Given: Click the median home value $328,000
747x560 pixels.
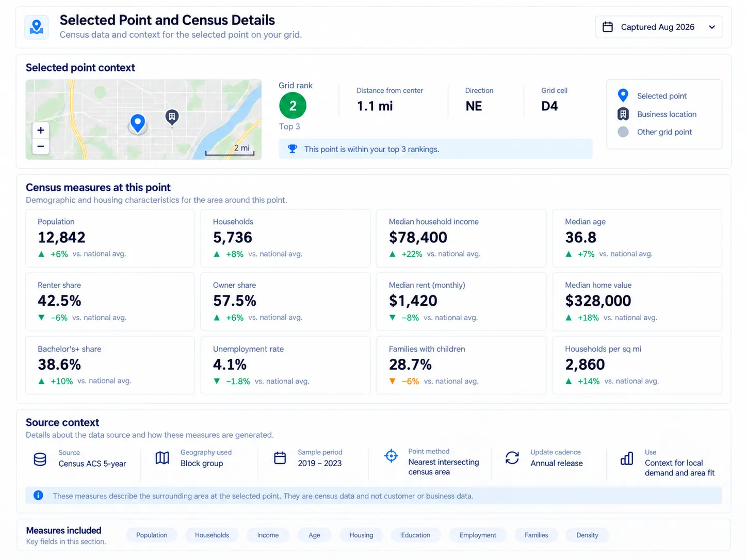Looking at the screenshot, I should [598, 301].
